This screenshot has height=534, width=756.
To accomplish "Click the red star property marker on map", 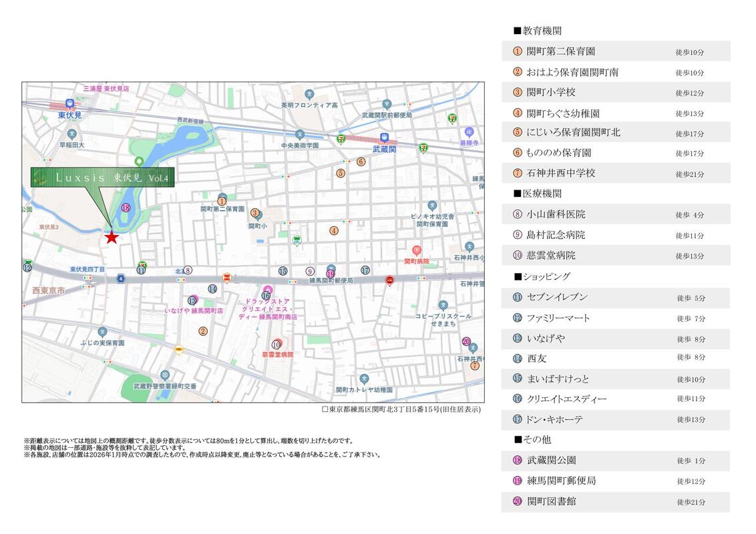I will (x=112, y=237).
